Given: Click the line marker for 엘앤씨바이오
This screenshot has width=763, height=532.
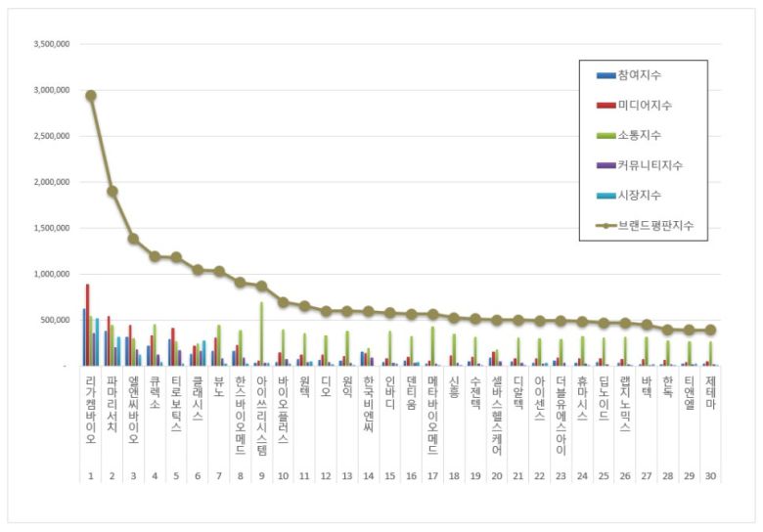Looking at the screenshot, I should coord(133,238).
